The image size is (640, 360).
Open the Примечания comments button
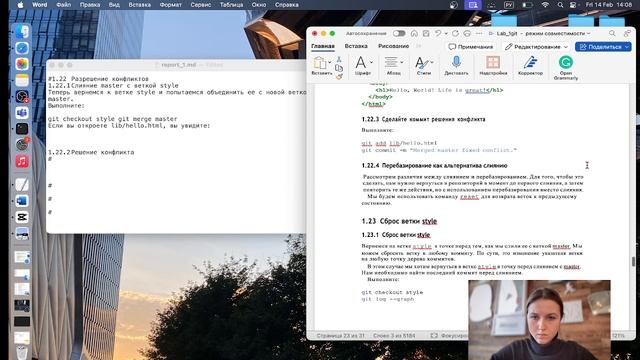[x=471, y=47]
